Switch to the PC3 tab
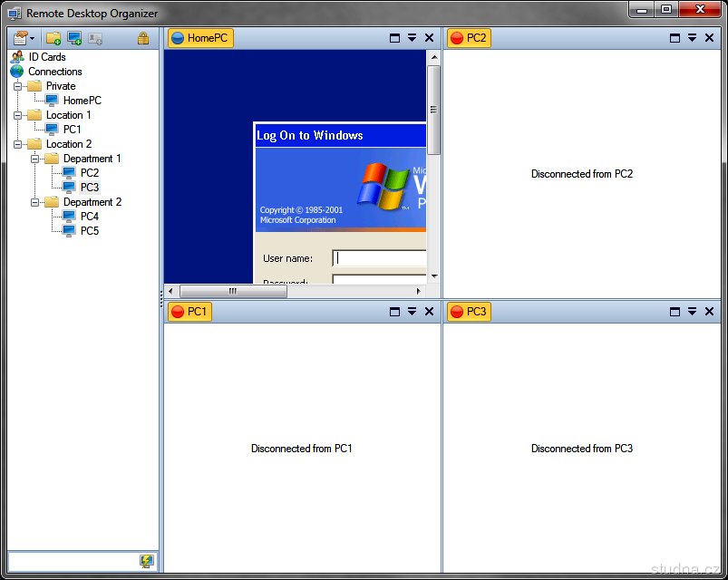728x580 pixels. pos(469,312)
